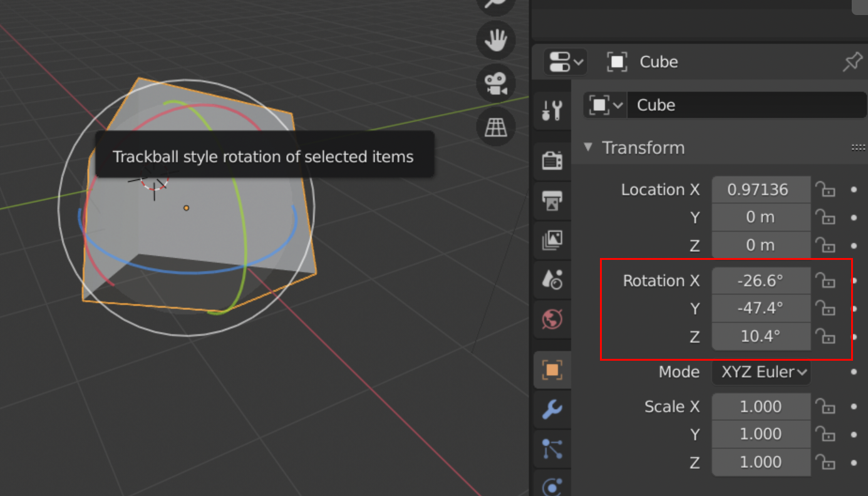The width and height of the screenshot is (868, 496).
Task: Open Particles properties tab
Action: pos(552,449)
